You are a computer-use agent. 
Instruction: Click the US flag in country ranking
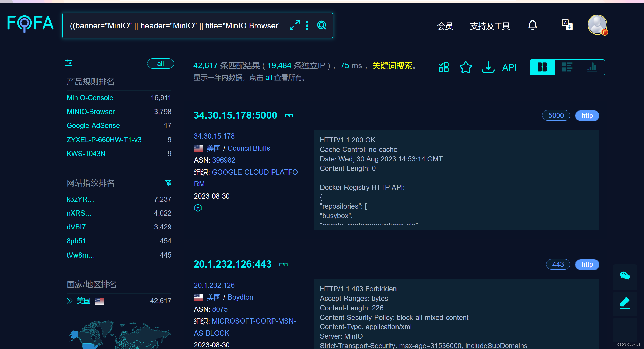pyautogui.click(x=99, y=301)
